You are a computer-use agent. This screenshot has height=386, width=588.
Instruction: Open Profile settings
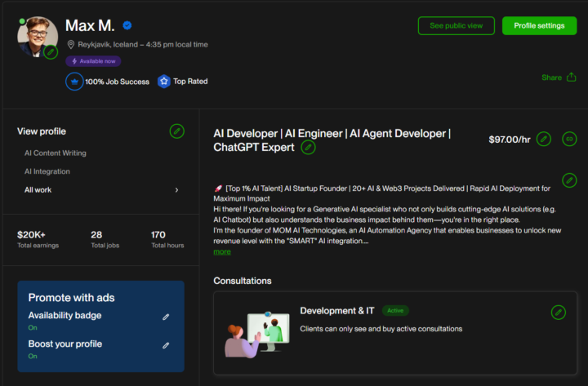tap(539, 25)
